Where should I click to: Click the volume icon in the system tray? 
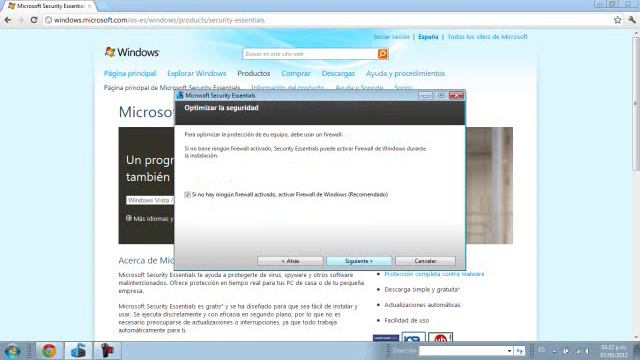(x=587, y=351)
